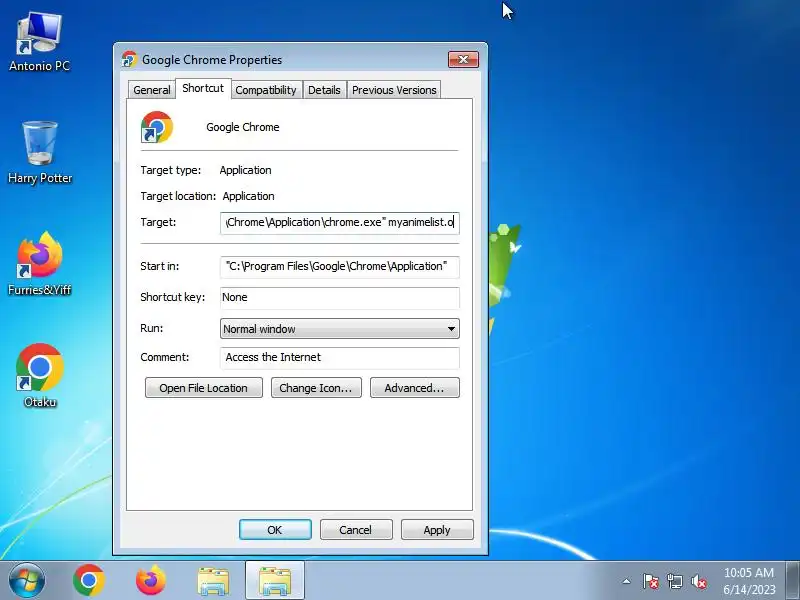The height and width of the screenshot is (600, 800).
Task: Confirm with the OK button
Action: (275, 530)
